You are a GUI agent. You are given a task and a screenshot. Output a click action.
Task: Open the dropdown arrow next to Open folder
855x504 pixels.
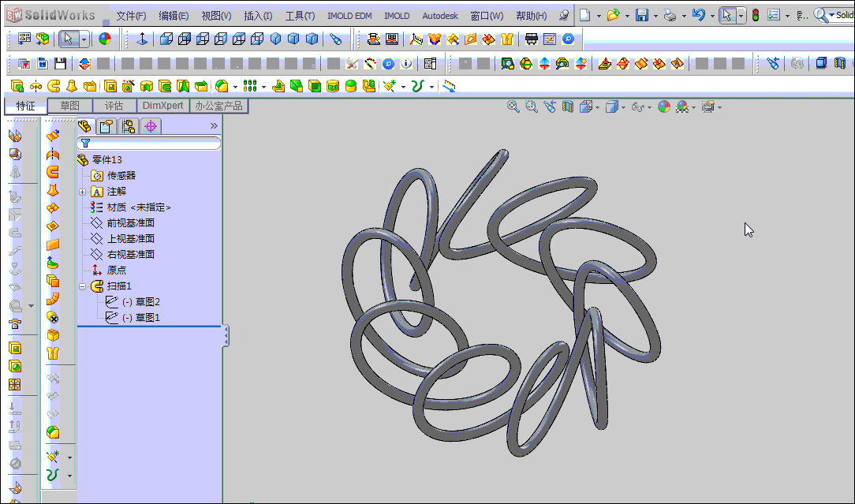pyautogui.click(x=627, y=17)
